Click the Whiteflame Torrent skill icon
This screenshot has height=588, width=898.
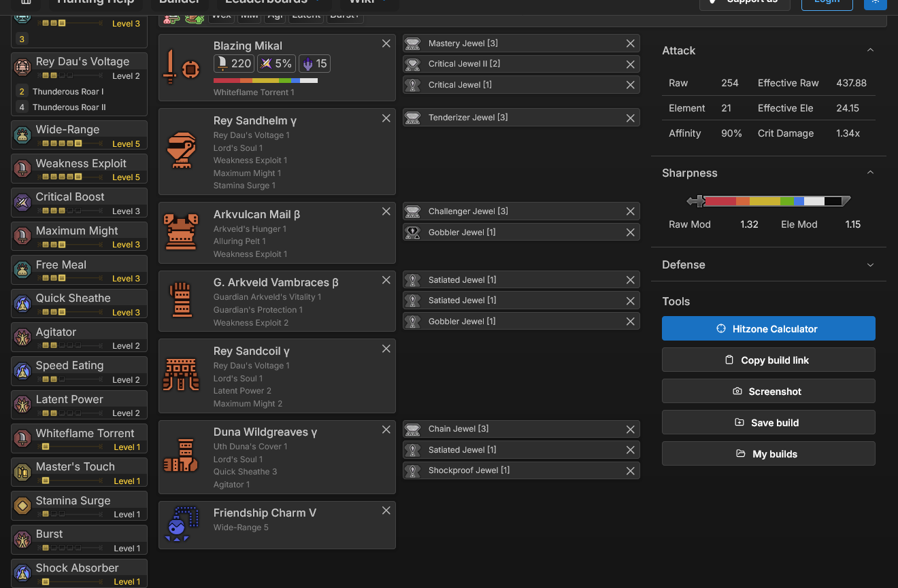[x=22, y=438]
